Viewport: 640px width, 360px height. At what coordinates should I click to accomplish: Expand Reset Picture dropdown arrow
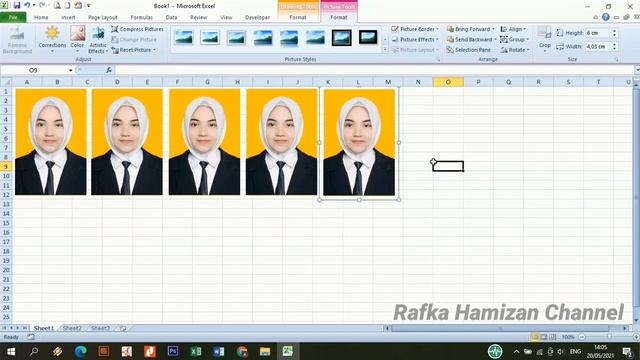[x=154, y=50]
